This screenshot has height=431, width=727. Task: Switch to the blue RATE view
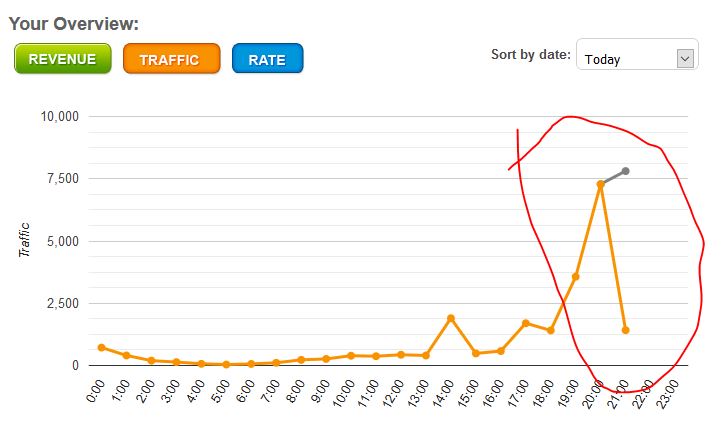[x=267, y=59]
